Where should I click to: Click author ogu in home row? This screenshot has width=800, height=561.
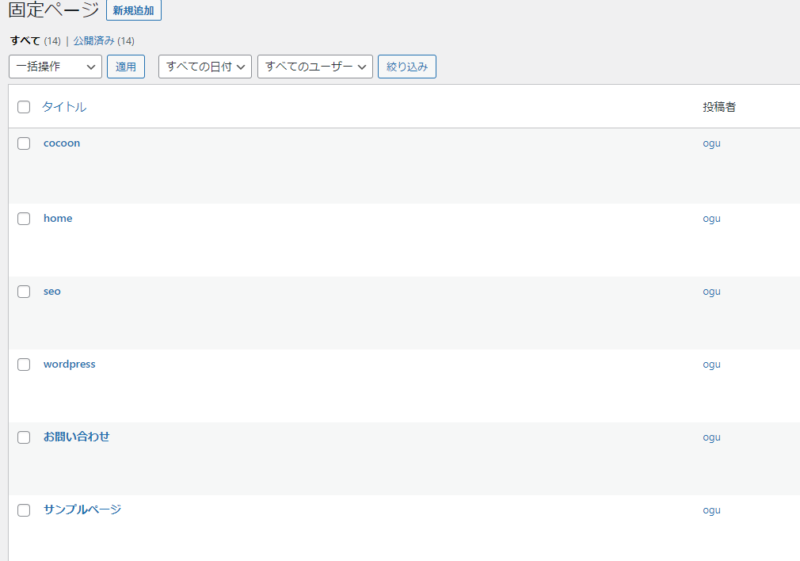(711, 218)
